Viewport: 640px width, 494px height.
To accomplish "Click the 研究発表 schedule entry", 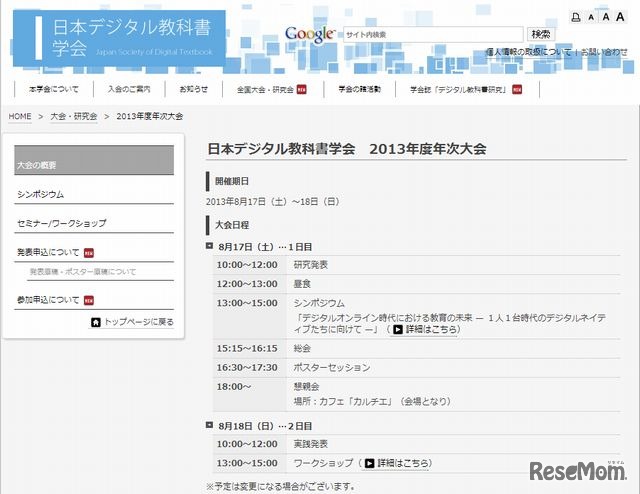I will pos(311,265).
